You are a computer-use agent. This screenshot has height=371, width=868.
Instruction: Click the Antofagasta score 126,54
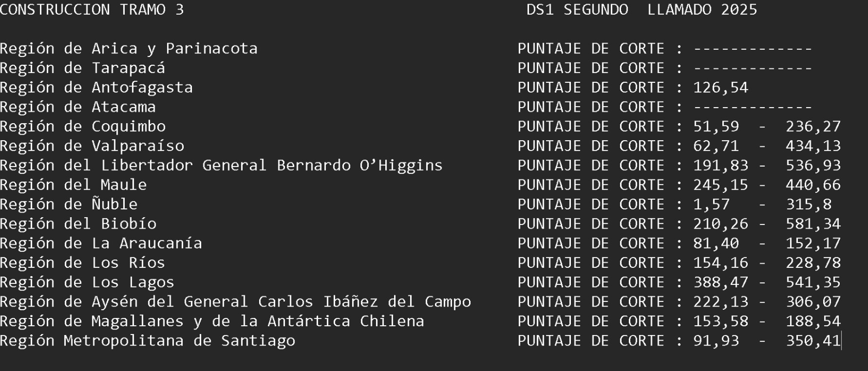pyautogui.click(x=720, y=88)
